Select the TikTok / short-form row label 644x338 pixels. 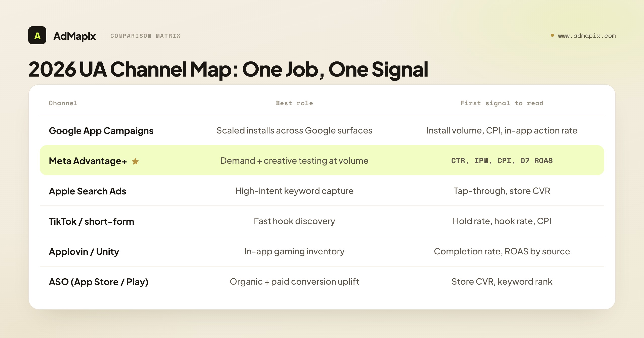tap(92, 221)
